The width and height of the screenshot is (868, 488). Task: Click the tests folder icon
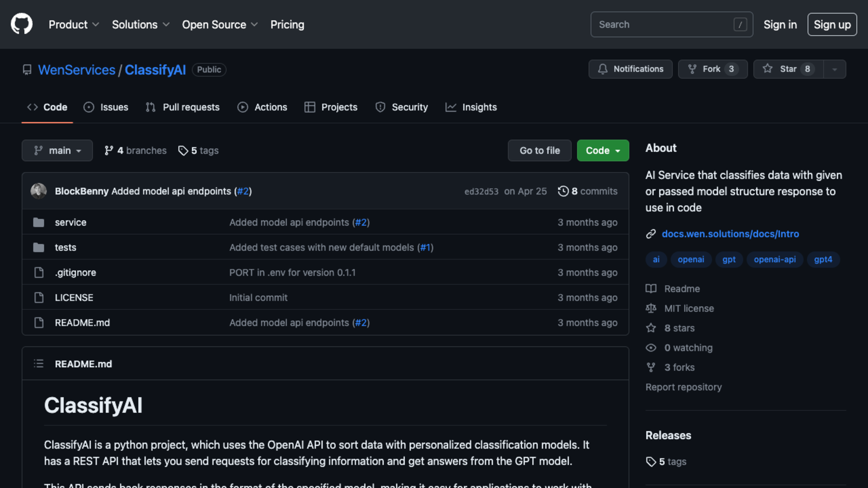pos(39,248)
